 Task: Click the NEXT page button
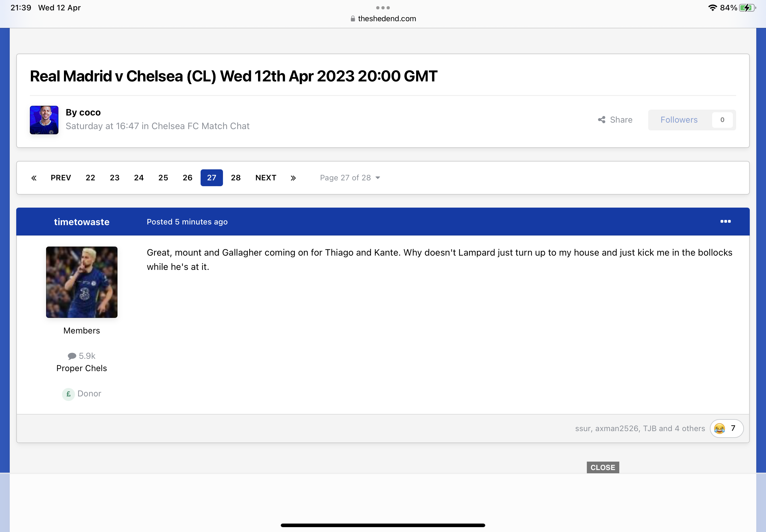266,178
